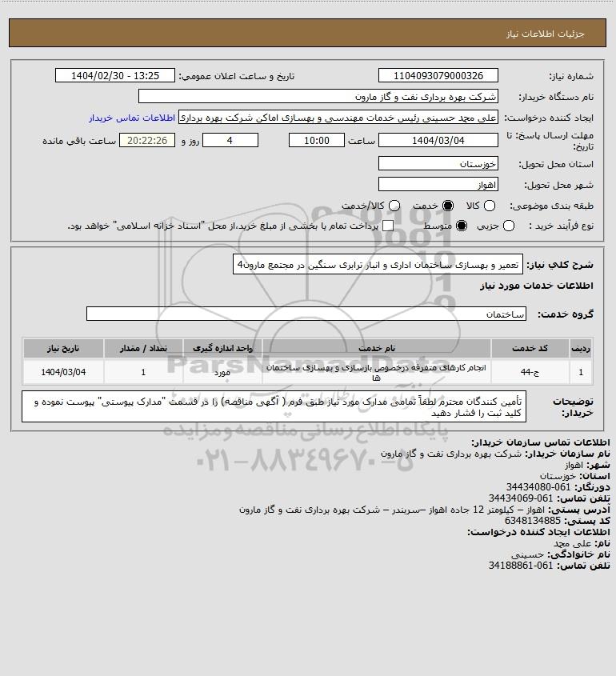Viewport: 616px width, 676px height.
Task: Click the نام خدمت column header
Action: [x=376, y=348]
